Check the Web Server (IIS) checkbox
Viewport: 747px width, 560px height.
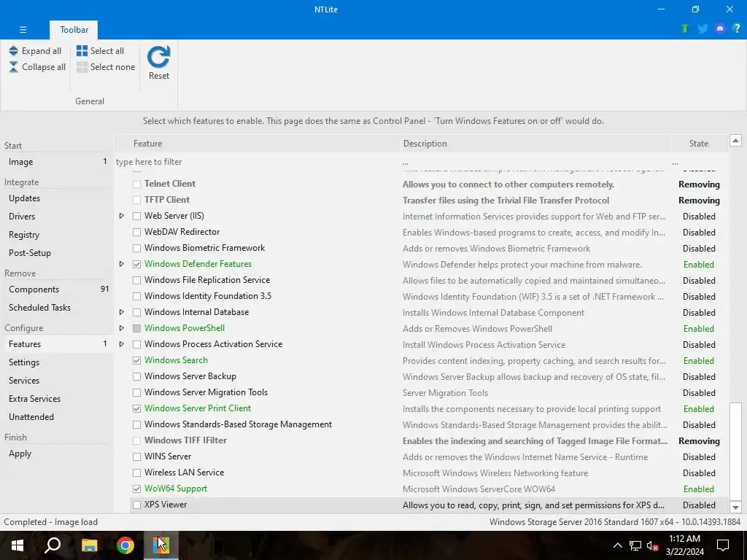click(x=136, y=216)
